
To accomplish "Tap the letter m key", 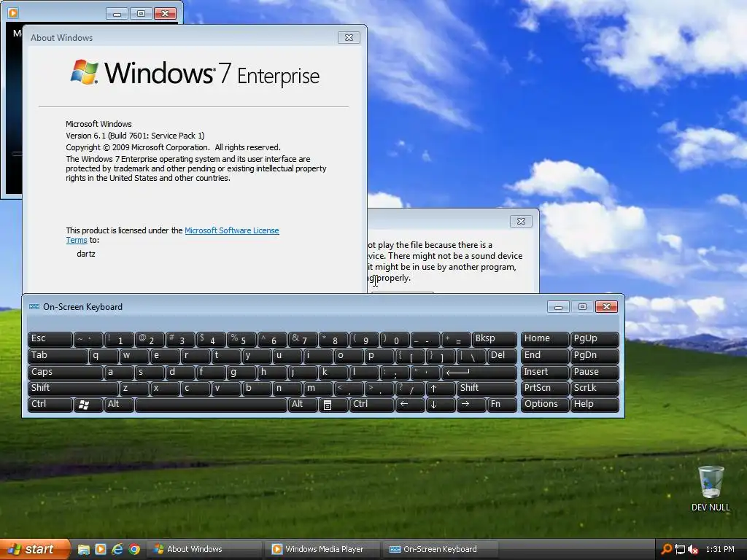I will pos(318,389).
